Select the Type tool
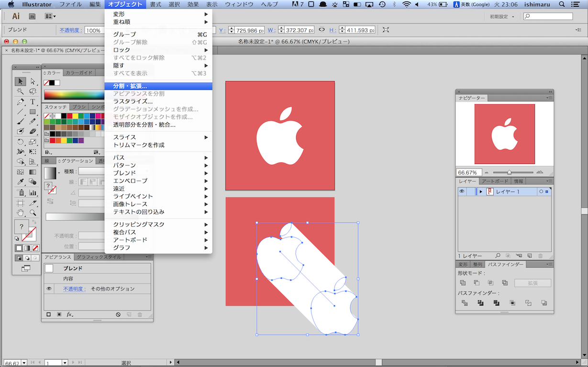Screen dimensions: 588x367 pos(33,102)
